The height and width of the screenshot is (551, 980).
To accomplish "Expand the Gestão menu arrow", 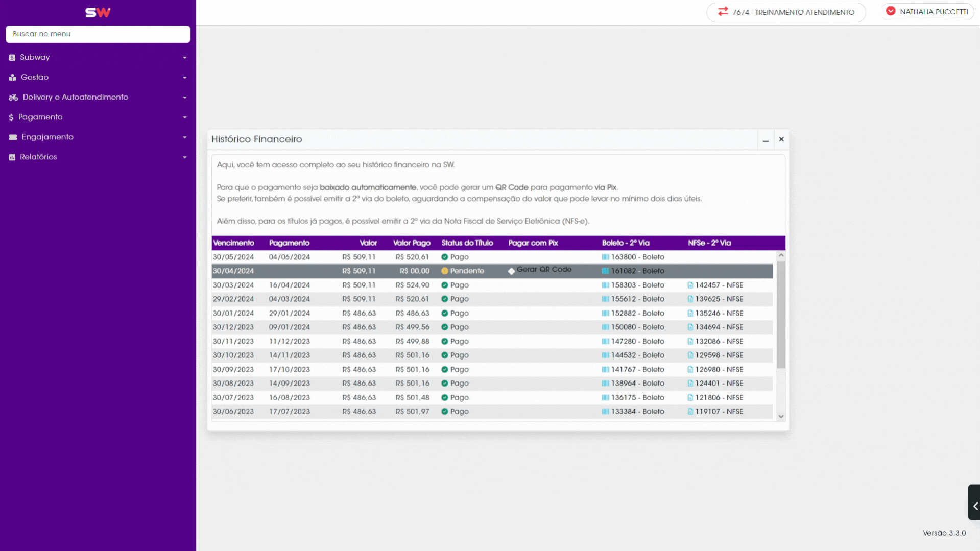I will pos(185,78).
